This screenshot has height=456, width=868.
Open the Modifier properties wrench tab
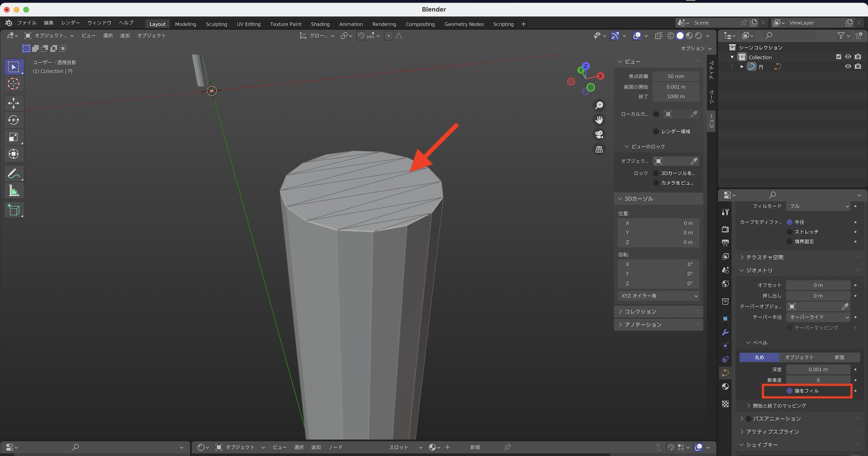[x=725, y=332]
